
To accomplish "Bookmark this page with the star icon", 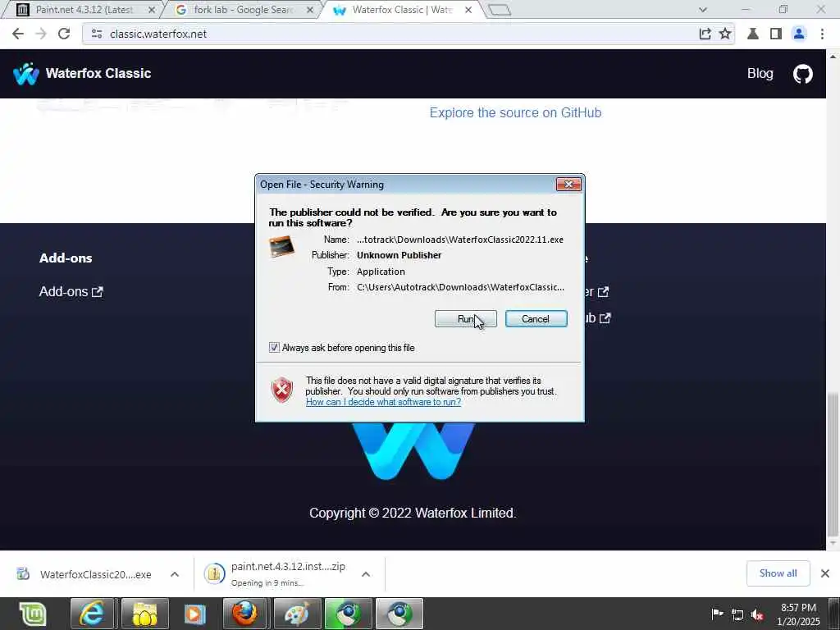I will click(725, 34).
